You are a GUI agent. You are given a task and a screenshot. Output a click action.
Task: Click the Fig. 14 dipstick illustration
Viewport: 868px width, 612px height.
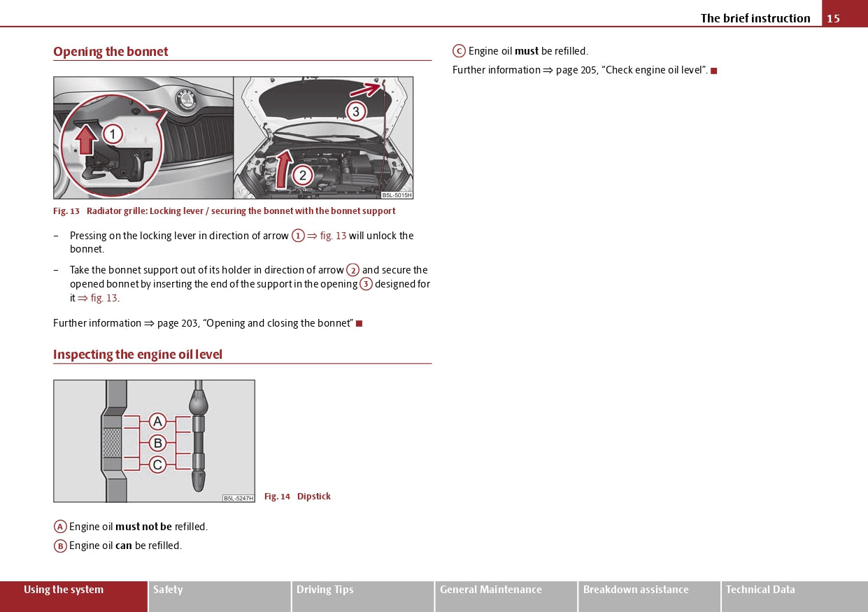[x=154, y=441]
